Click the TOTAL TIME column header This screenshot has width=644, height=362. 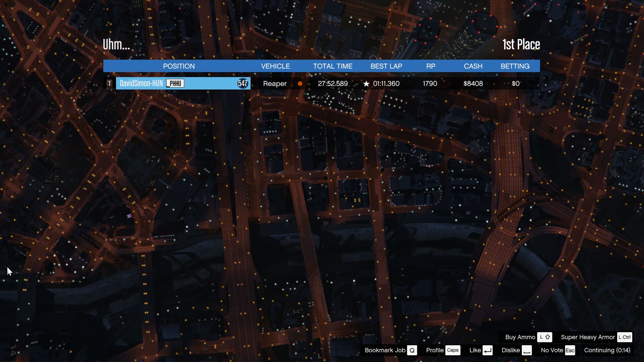click(333, 66)
